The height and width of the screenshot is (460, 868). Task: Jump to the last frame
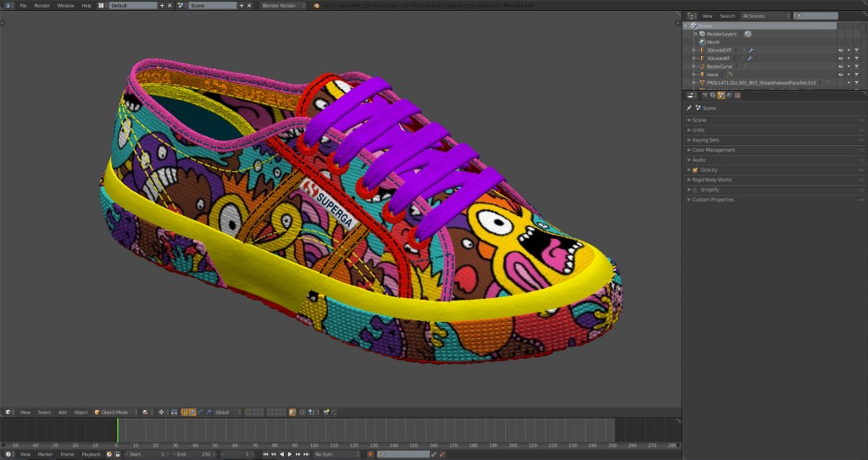(306, 454)
